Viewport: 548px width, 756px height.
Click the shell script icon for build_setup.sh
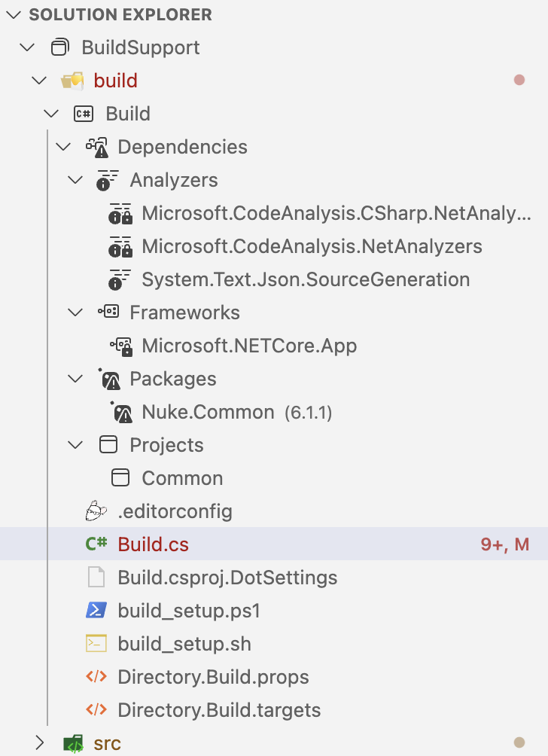(97, 644)
